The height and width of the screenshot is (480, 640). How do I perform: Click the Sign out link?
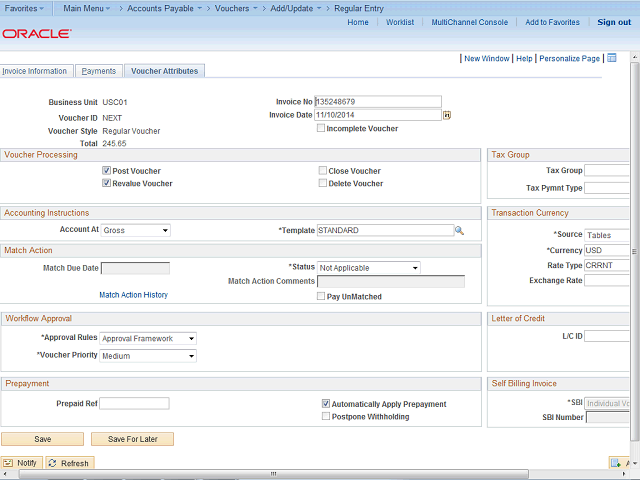point(614,22)
